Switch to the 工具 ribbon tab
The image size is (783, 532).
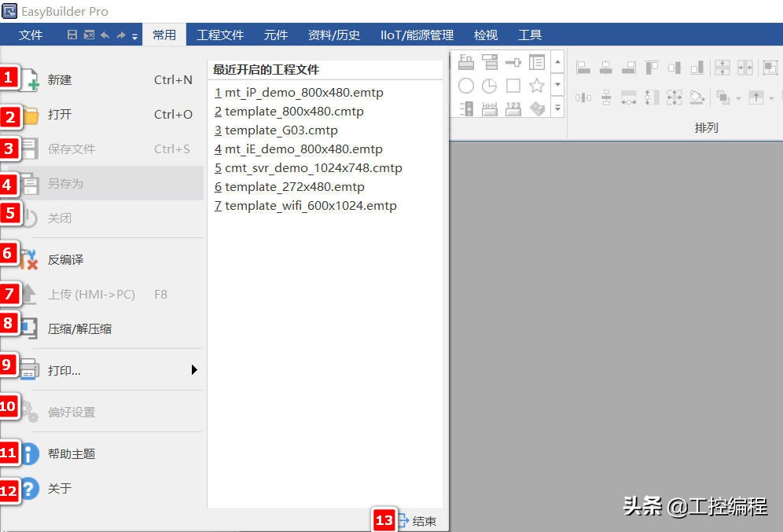pyautogui.click(x=530, y=35)
